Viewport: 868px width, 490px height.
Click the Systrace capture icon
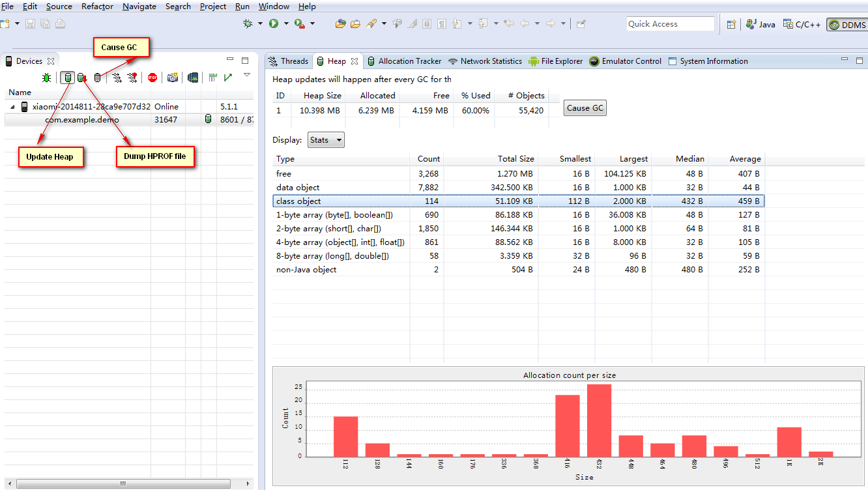click(x=213, y=78)
